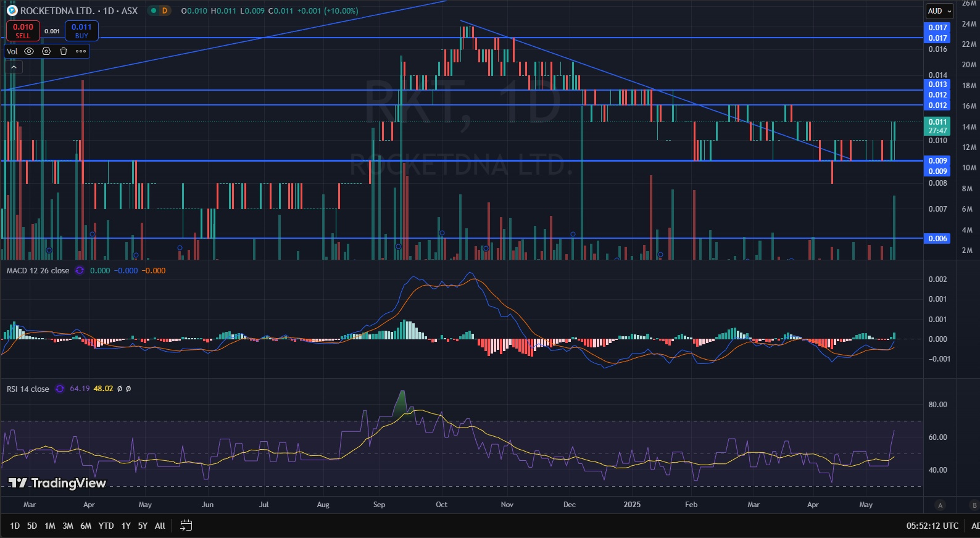Click the RSI average value 48.02
This screenshot has width=980, height=538.
[104, 389]
